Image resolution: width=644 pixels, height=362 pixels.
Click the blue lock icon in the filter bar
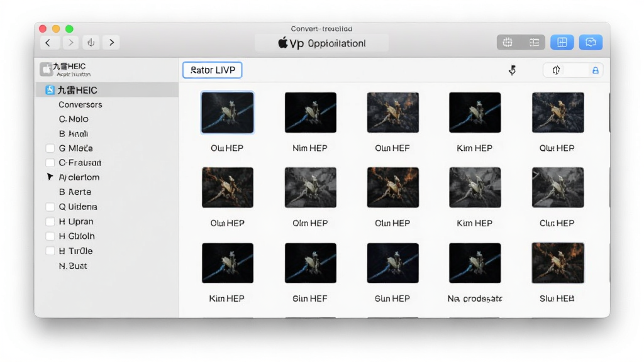(595, 70)
